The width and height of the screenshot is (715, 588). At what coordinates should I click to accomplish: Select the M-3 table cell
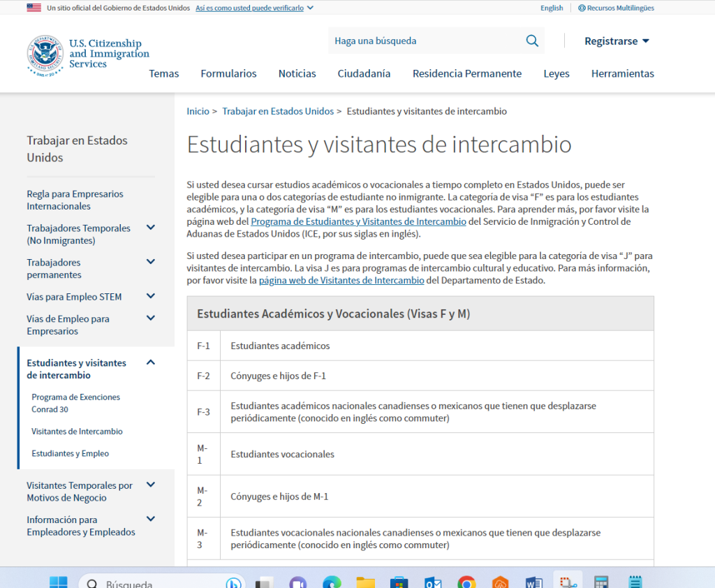203,538
